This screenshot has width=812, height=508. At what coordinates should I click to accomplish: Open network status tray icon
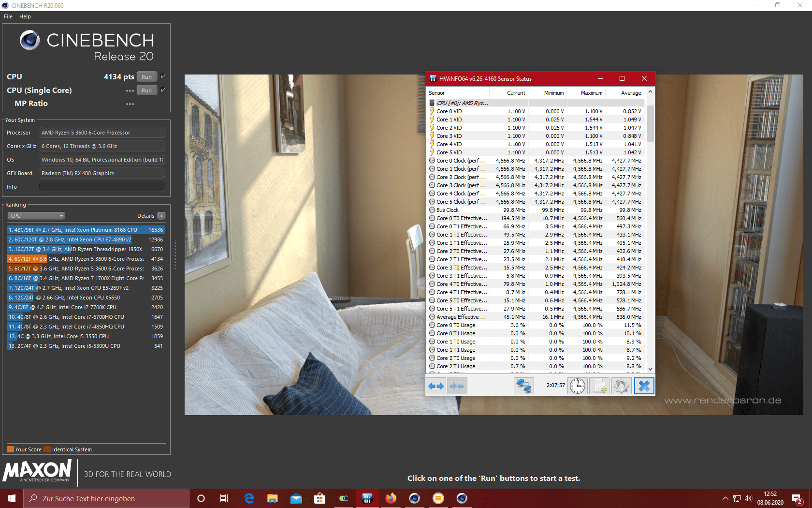click(737, 498)
